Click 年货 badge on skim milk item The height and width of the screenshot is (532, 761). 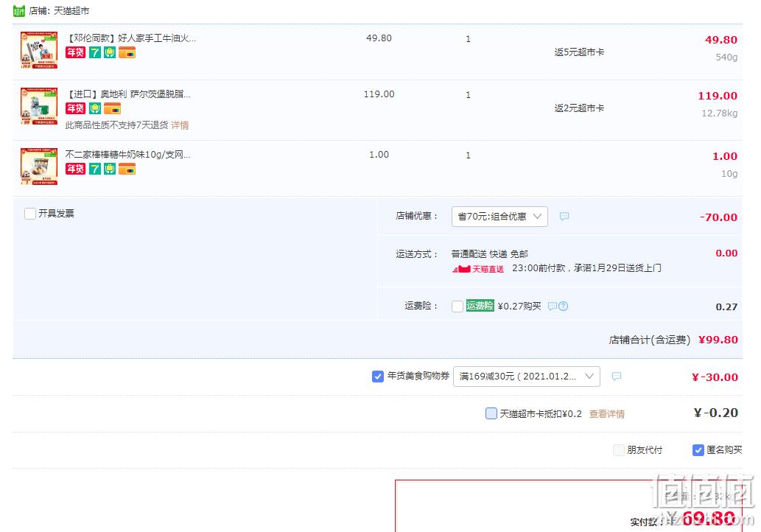click(76, 108)
